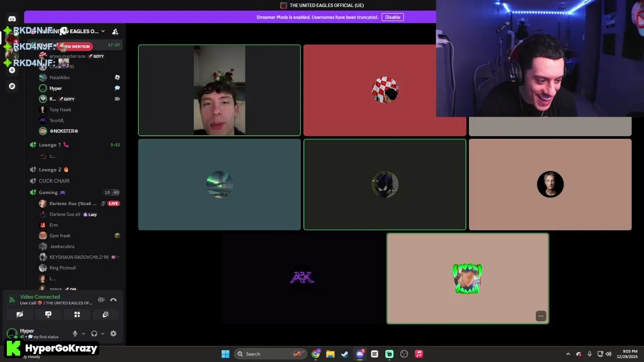Select the Tony Hawk portrait call tile
644x362 pixels.
[550, 185]
